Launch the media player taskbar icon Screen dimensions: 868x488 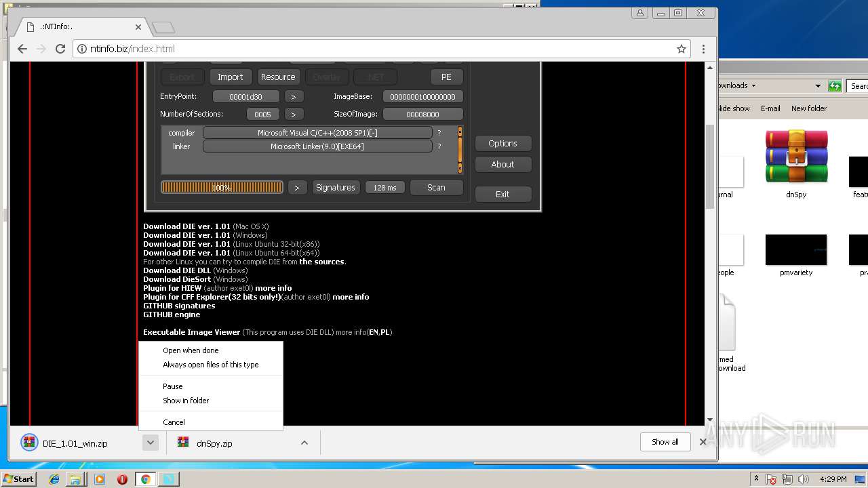click(x=100, y=479)
